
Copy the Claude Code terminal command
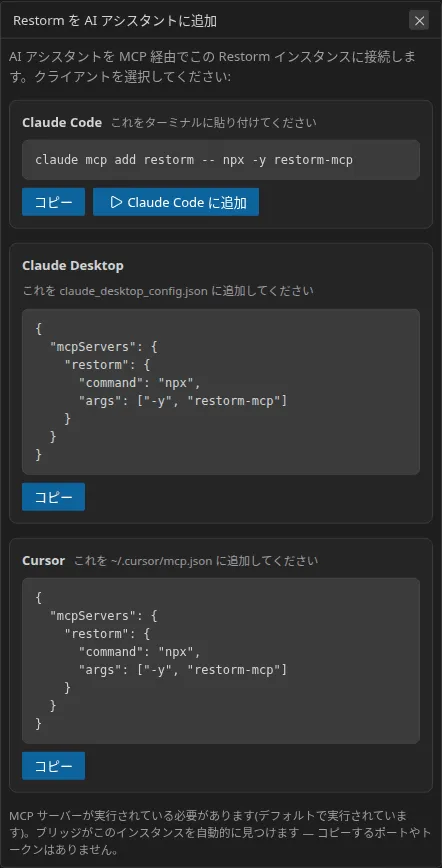click(x=54, y=202)
